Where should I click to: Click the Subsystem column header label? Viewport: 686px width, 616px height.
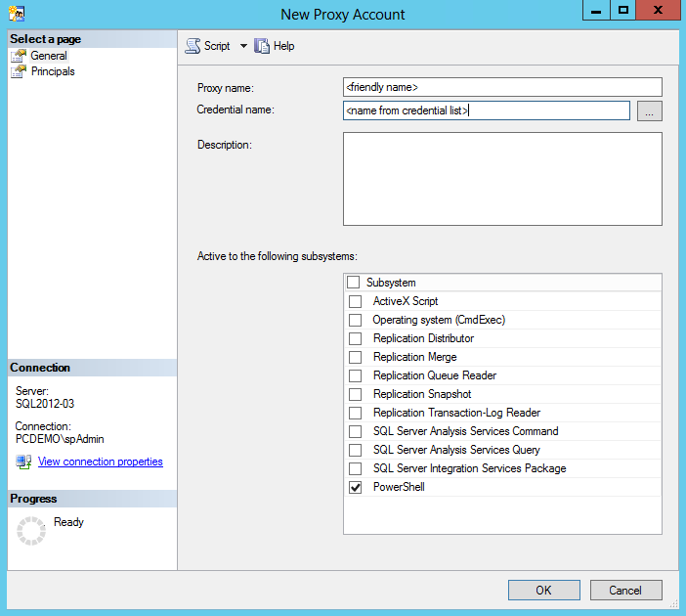(x=391, y=283)
